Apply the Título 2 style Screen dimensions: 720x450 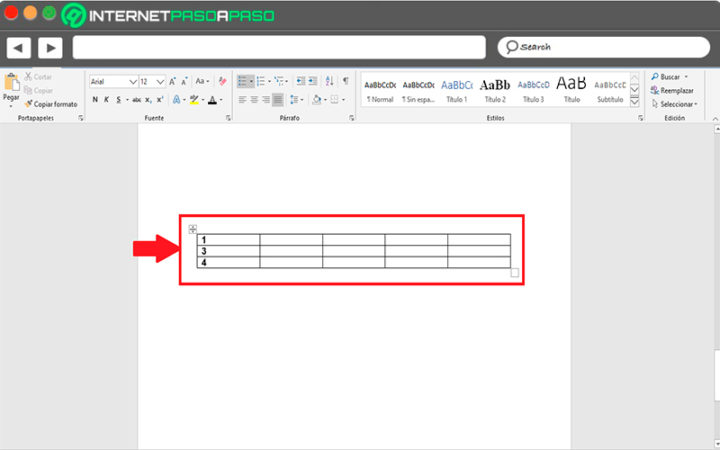pyautogui.click(x=495, y=91)
